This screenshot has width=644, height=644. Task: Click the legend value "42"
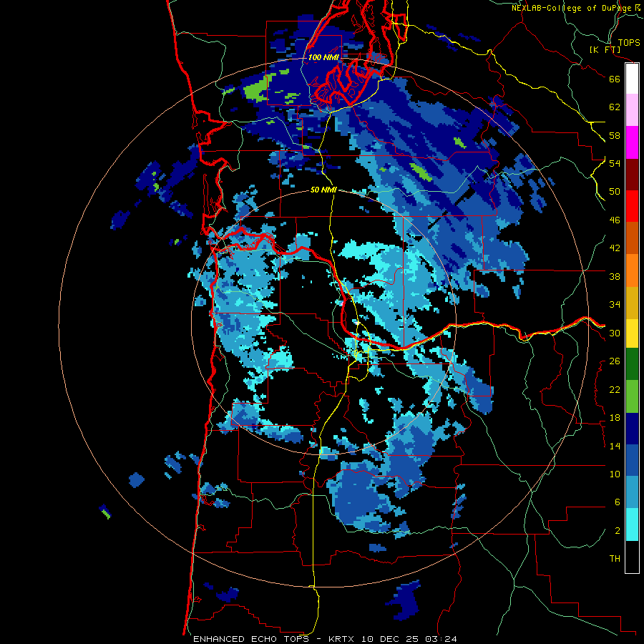pyautogui.click(x=615, y=248)
